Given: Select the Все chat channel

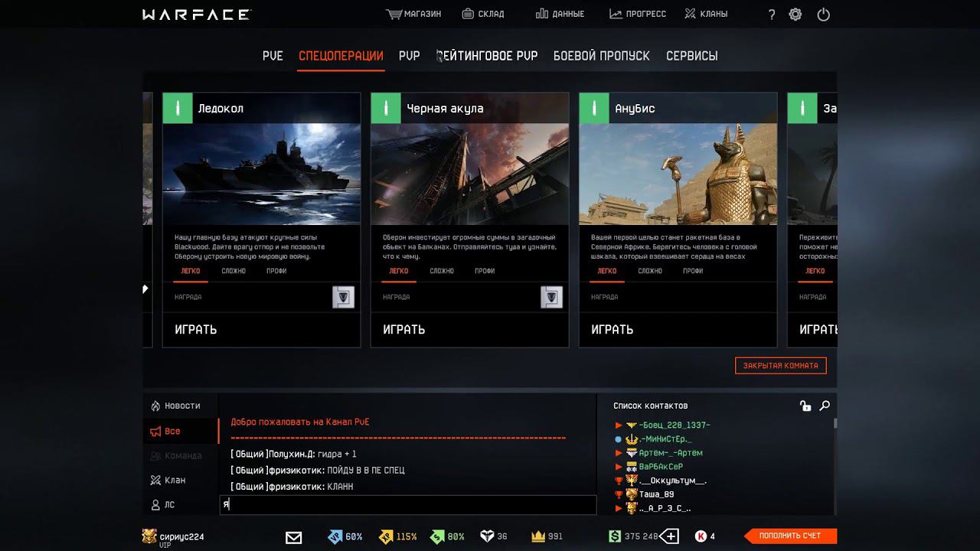Looking at the screenshot, I should [181, 431].
